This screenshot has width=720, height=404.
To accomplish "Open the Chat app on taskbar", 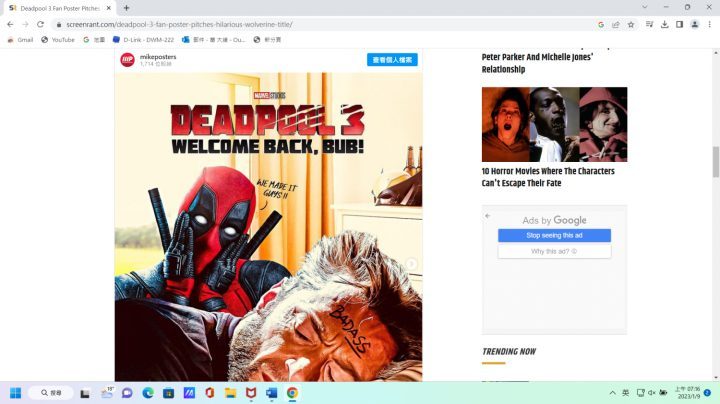I will point(127,393).
